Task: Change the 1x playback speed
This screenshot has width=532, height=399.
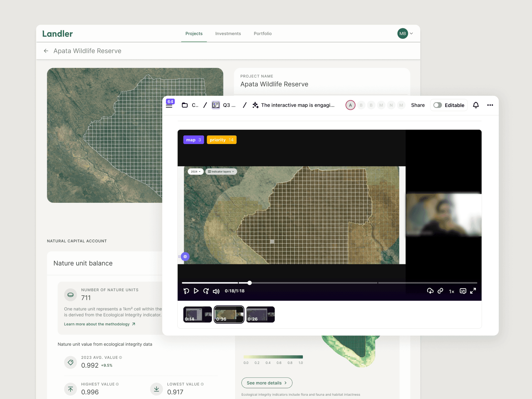Action: tap(452, 291)
